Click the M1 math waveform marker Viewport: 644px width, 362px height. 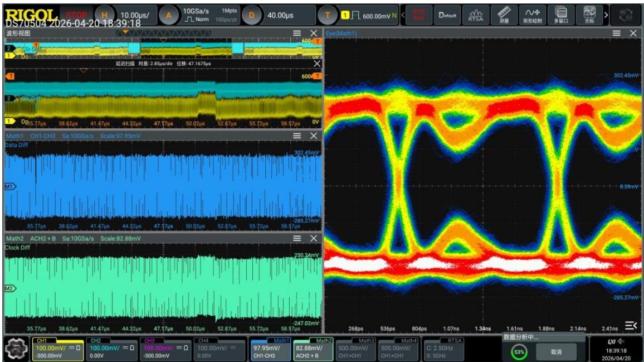(9, 186)
